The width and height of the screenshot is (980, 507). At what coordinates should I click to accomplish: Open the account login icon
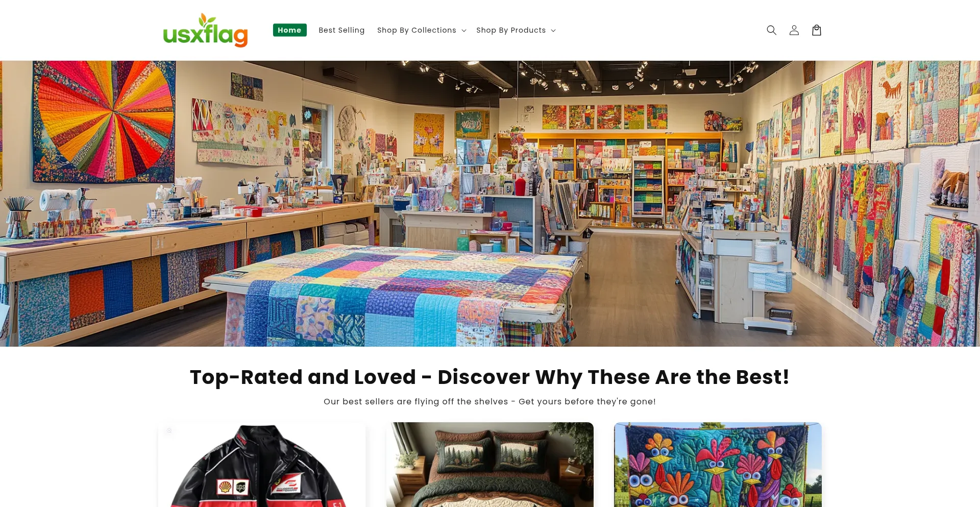(x=794, y=30)
